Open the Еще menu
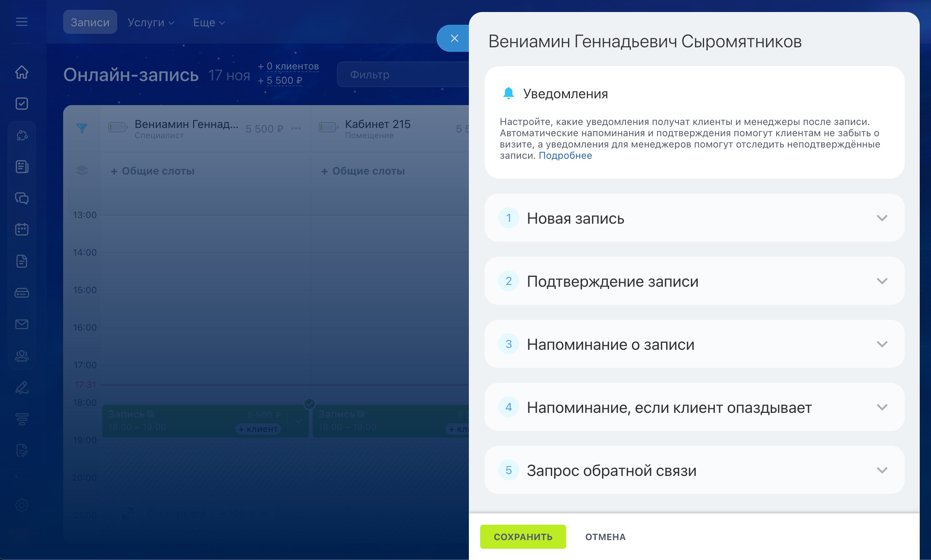Viewport: 931px width, 560px height. point(209,22)
